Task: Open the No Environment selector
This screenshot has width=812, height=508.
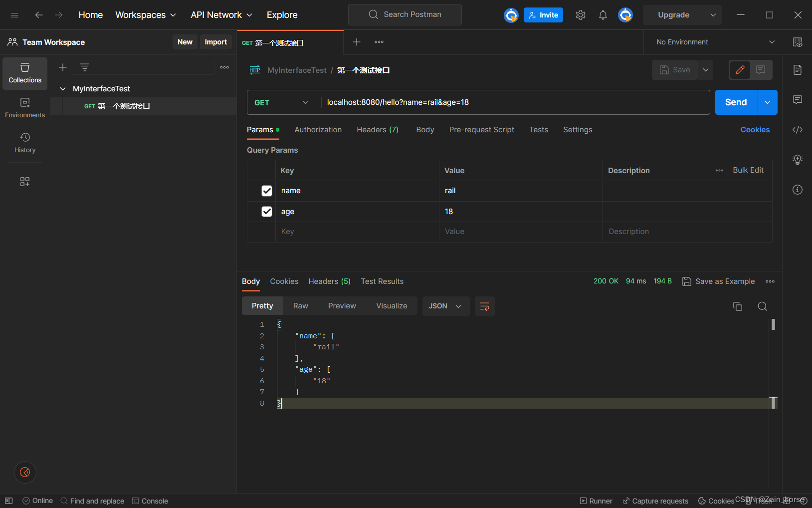Action: pos(715,42)
